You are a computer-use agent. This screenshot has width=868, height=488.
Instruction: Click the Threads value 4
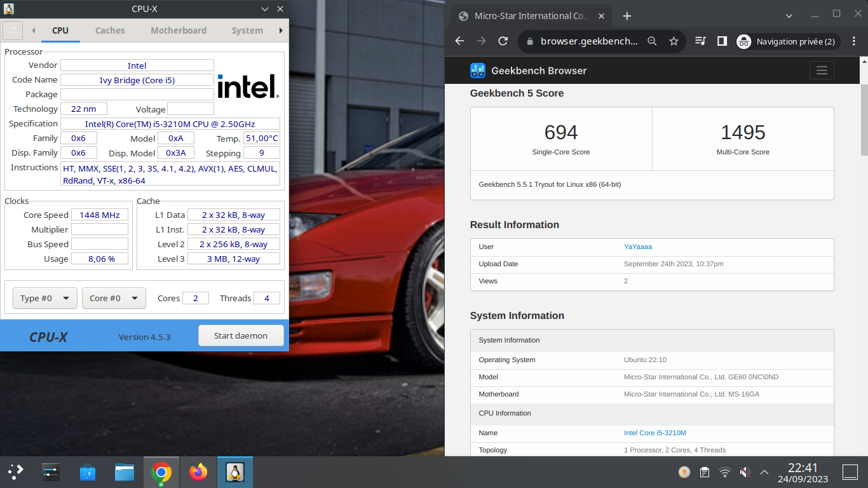tap(267, 298)
